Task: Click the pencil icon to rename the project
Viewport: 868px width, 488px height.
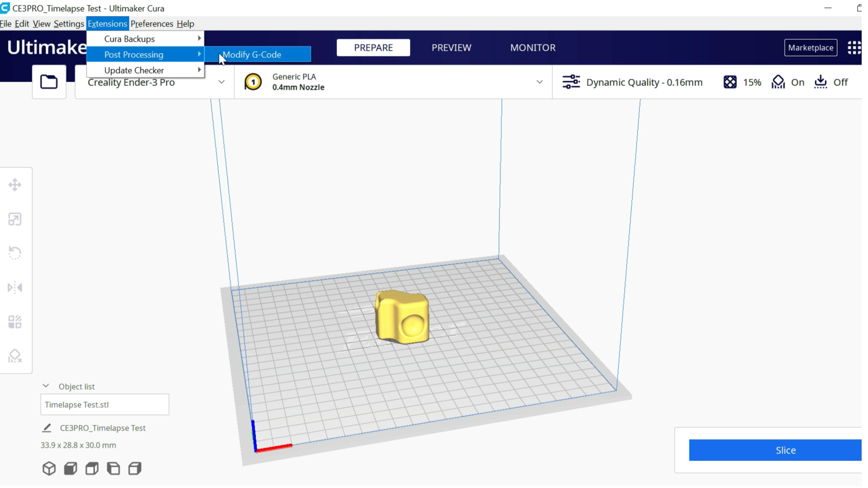Action: click(47, 428)
